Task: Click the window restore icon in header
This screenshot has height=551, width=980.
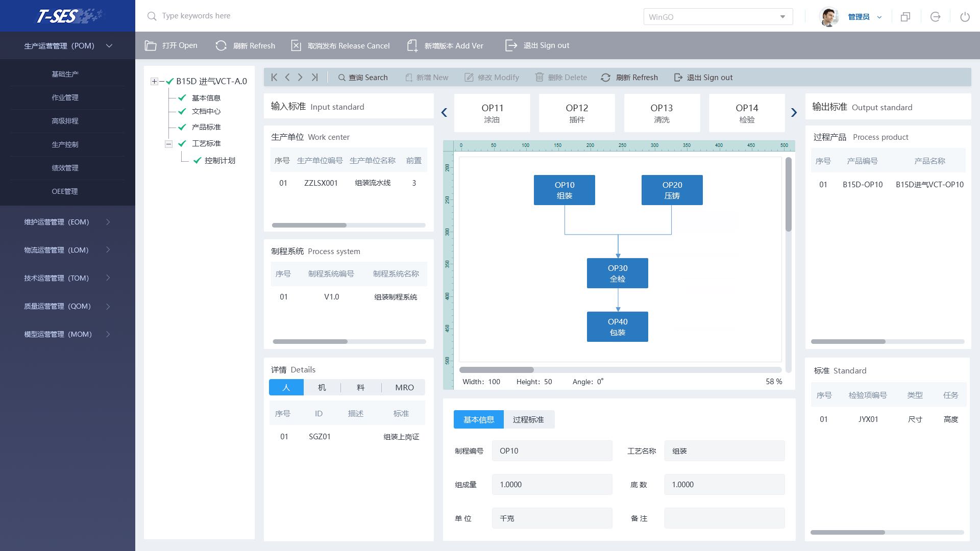Action: [905, 17]
